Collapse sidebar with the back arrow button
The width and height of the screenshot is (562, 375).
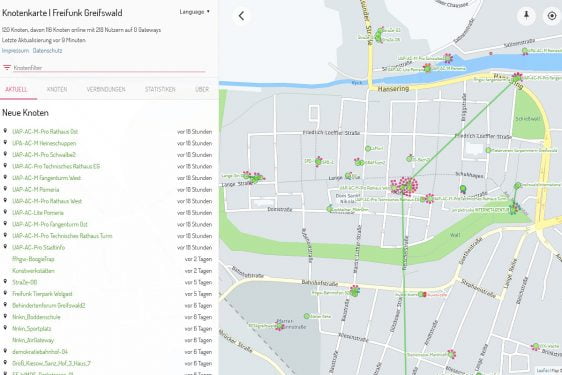pyautogui.click(x=241, y=16)
